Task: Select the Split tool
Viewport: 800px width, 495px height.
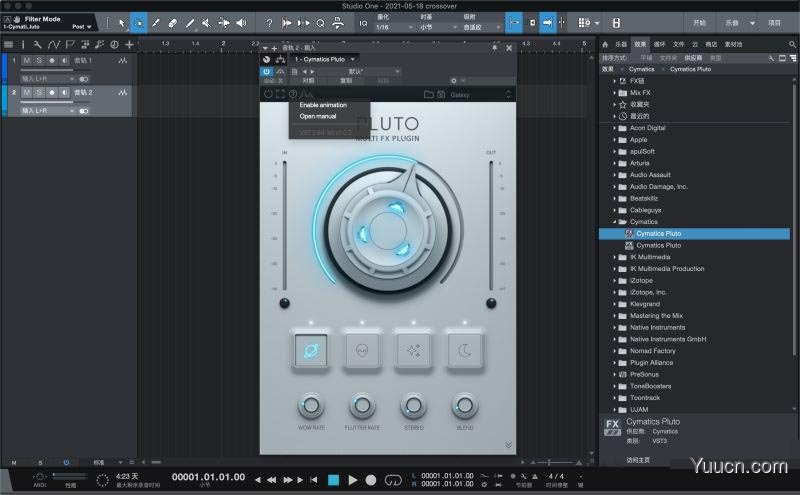Action: 156,23
